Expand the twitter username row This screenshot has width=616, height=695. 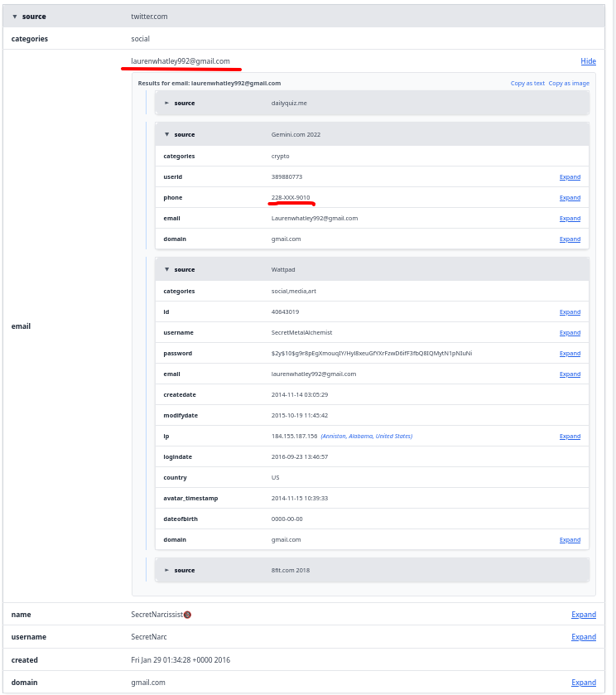(x=583, y=637)
